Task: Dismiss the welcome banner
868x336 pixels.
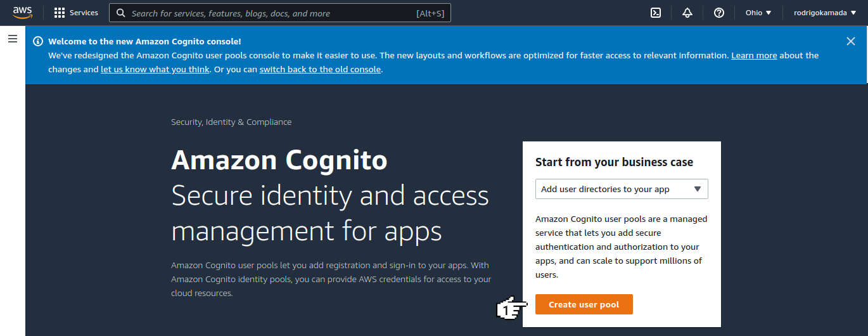Action: click(x=851, y=41)
